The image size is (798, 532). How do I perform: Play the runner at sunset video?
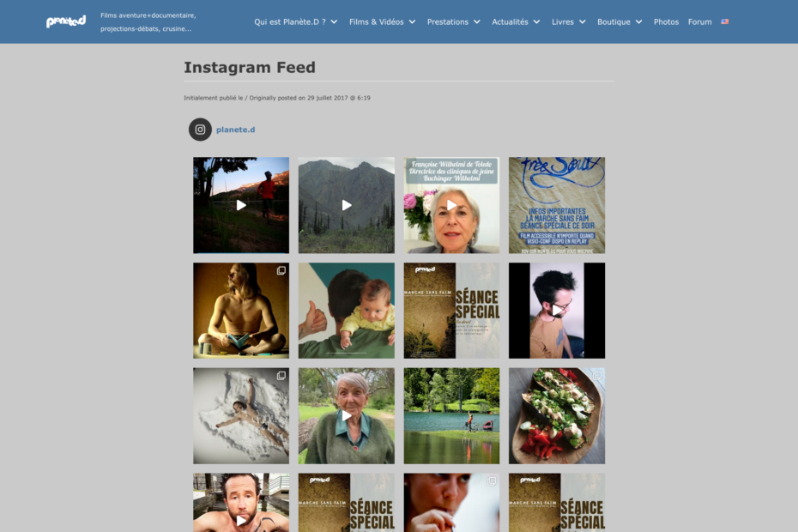point(241,205)
